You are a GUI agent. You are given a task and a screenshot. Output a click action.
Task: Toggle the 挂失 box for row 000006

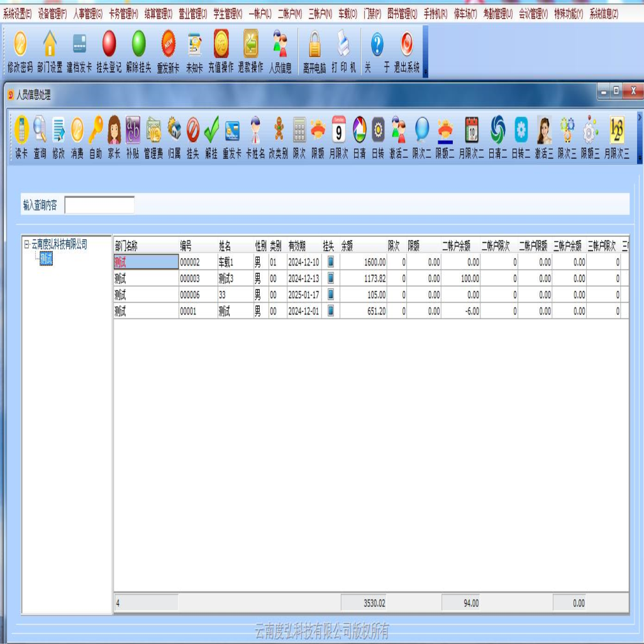tap(331, 294)
